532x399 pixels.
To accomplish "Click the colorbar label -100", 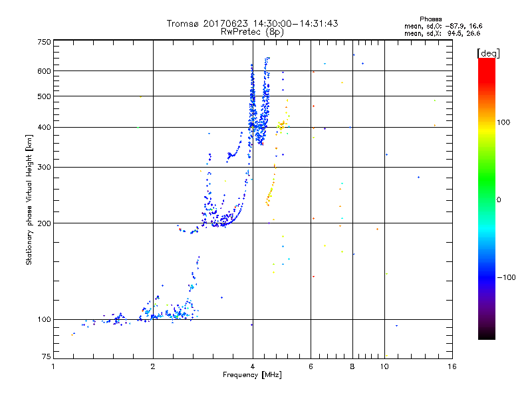I will pyautogui.click(x=507, y=277).
